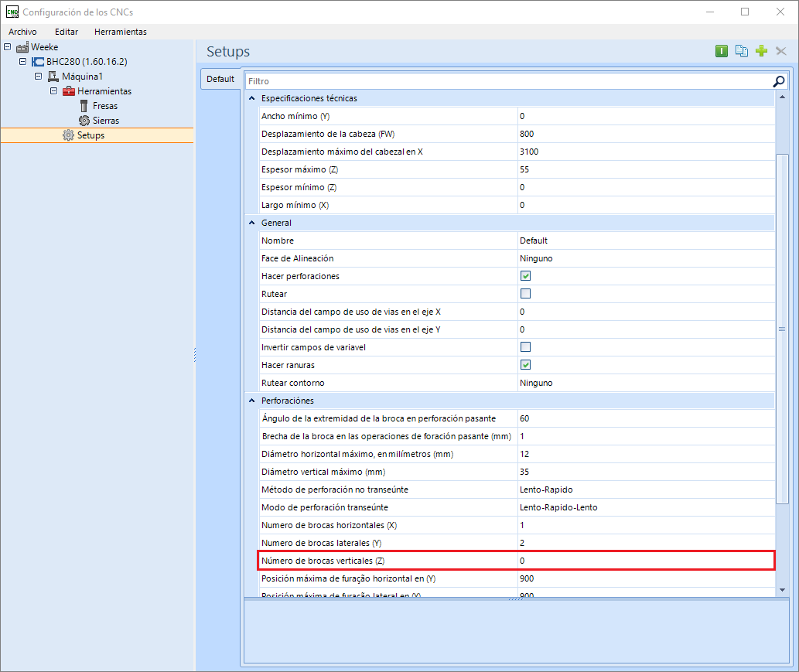Click the Espesor máximo (Z) value 55
The width and height of the screenshot is (799, 672).
click(x=646, y=169)
